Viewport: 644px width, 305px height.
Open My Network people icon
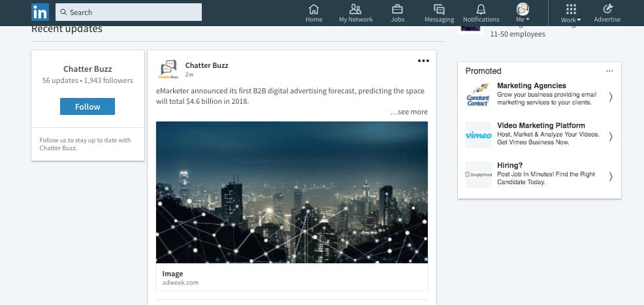coord(355,9)
